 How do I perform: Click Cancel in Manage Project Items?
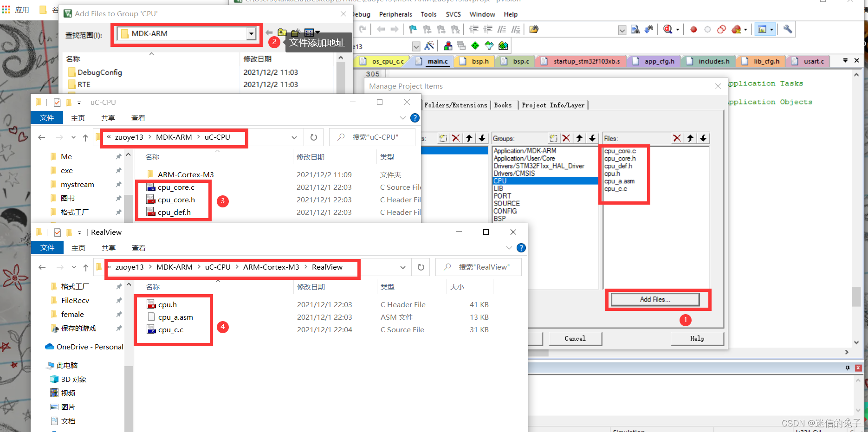tap(575, 339)
